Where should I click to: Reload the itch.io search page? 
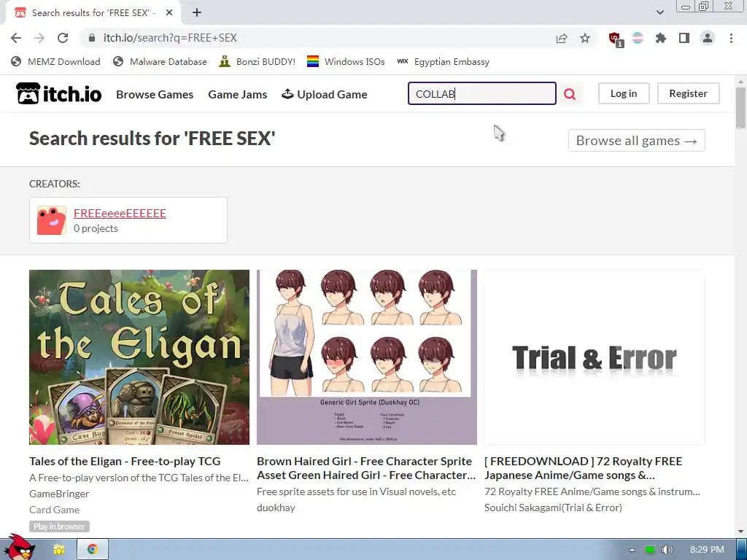coord(63,38)
